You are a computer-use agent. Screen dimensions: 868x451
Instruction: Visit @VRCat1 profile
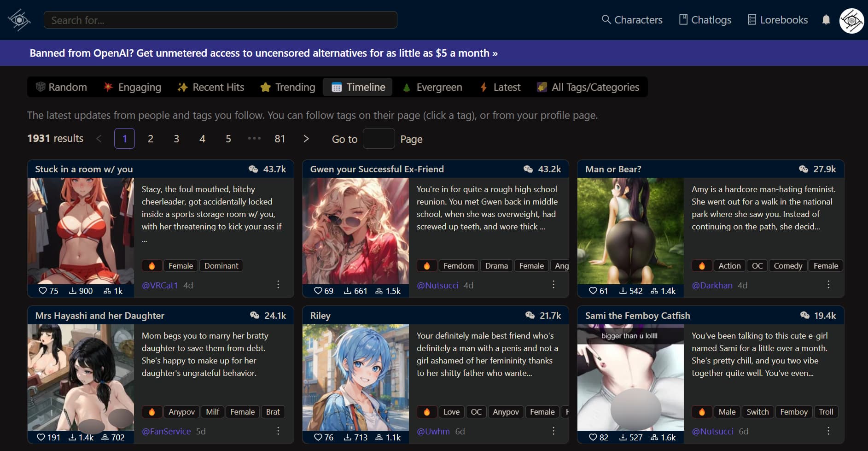160,285
